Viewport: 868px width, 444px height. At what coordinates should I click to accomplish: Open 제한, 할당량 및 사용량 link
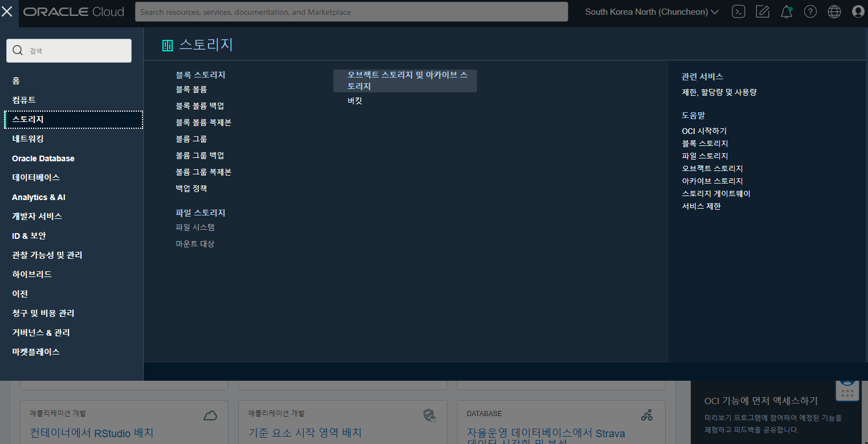(719, 92)
